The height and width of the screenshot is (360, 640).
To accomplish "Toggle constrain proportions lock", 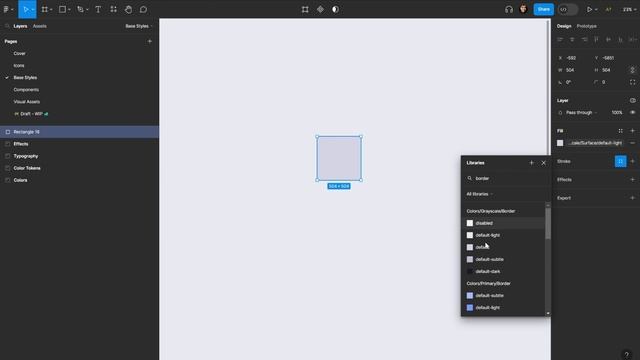I will coord(632,70).
